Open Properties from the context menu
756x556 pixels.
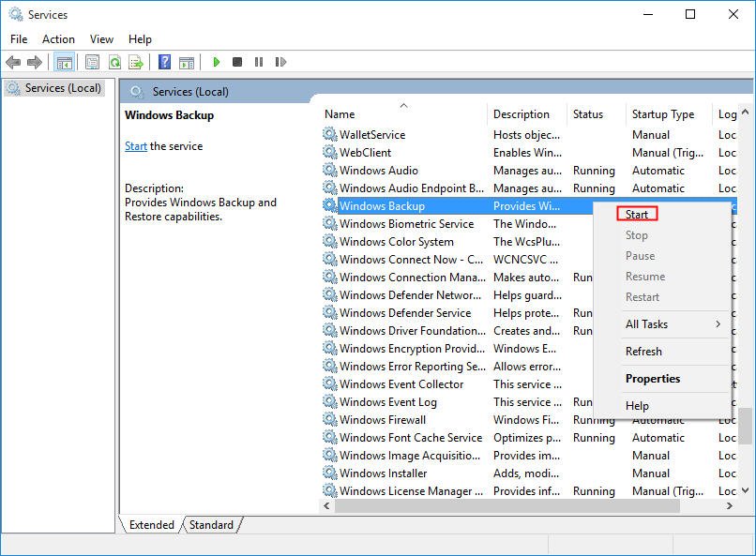click(653, 379)
